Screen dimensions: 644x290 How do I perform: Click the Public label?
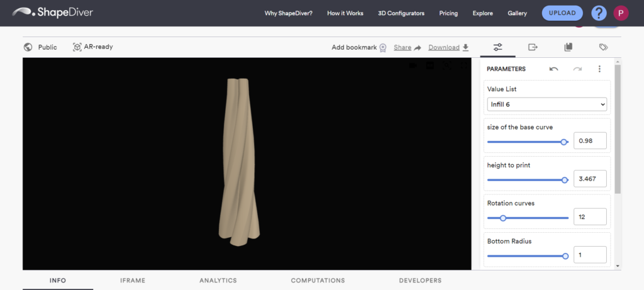48,47
